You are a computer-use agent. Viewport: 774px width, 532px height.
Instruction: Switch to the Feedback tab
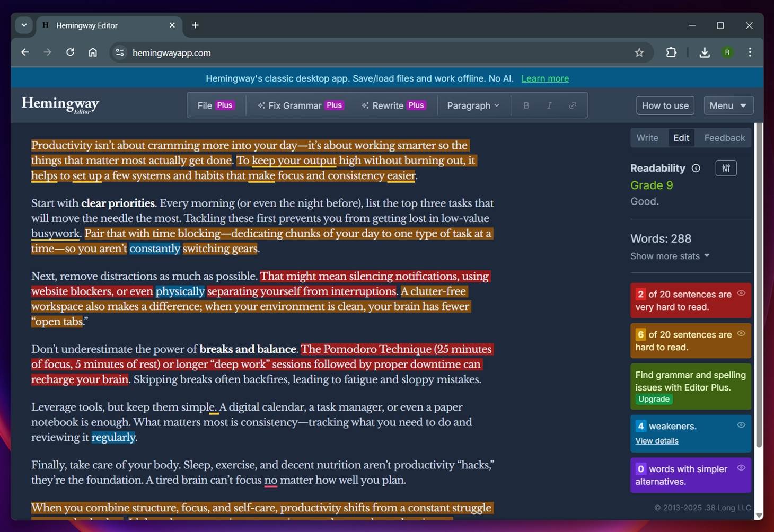pos(724,138)
